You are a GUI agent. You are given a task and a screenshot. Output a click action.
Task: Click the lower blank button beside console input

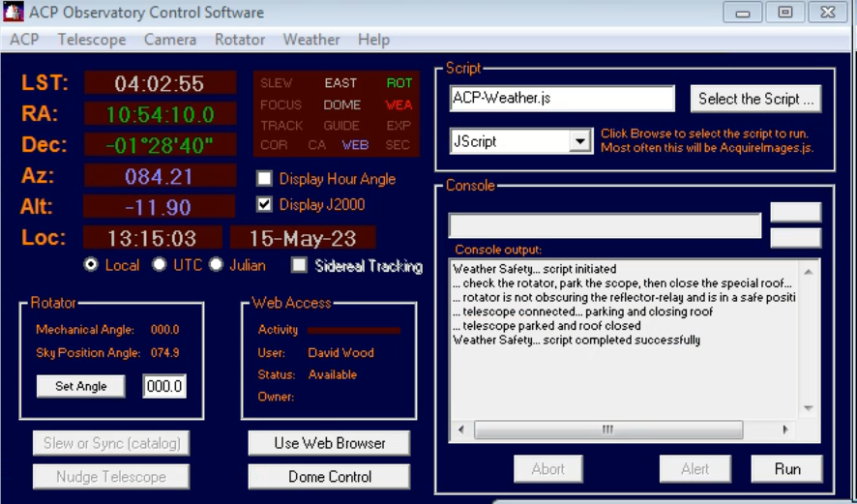[x=795, y=238]
